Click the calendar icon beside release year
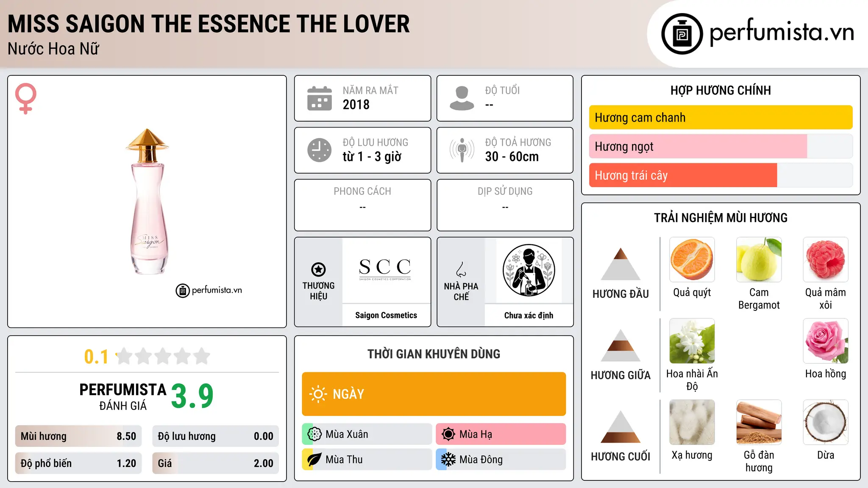Viewport: 868px width, 488px height. tap(319, 98)
